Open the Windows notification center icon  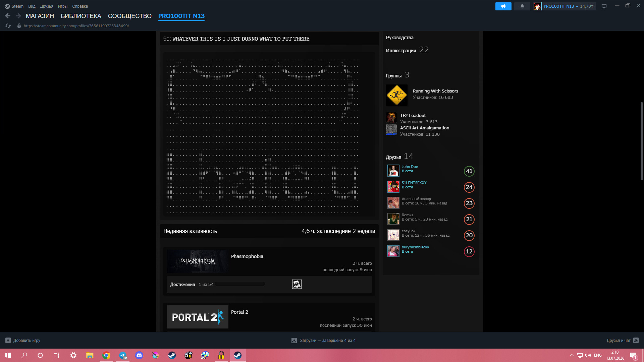(x=634, y=355)
